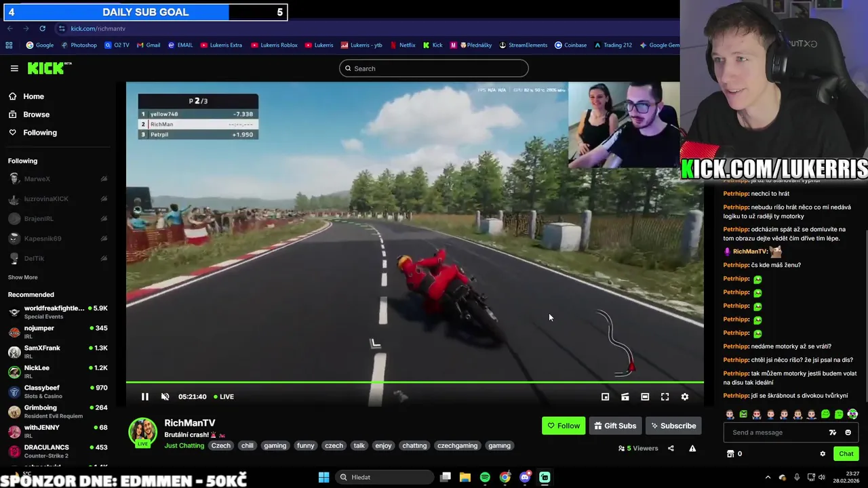
Task: Open chat settings gear
Action: 823,454
